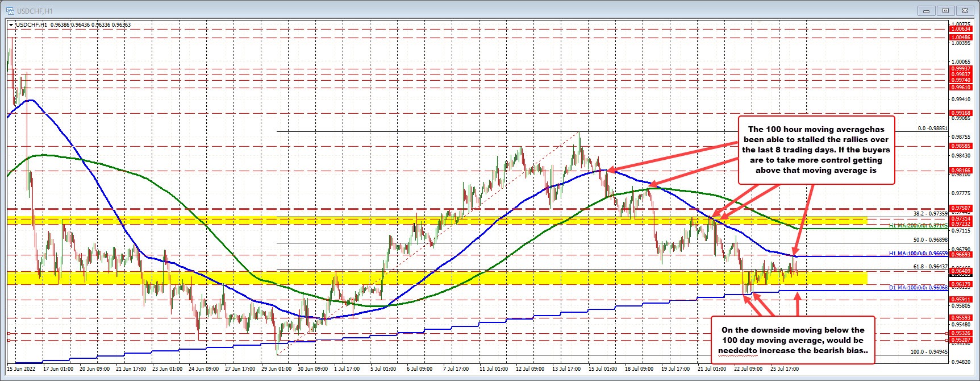The height and width of the screenshot is (381, 980).
Task: Click the 0.99410 price scale value
Action: click(961, 99)
